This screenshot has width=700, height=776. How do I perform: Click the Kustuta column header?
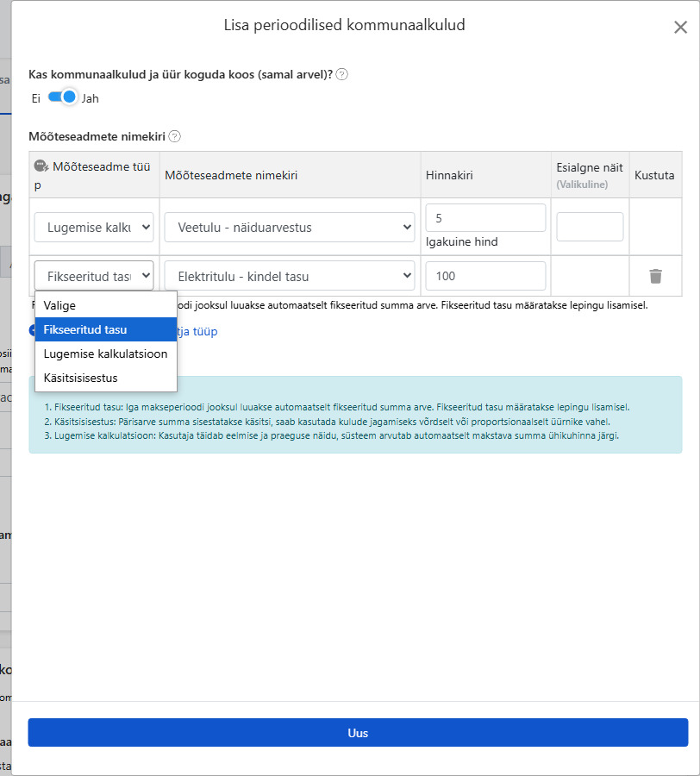654,175
